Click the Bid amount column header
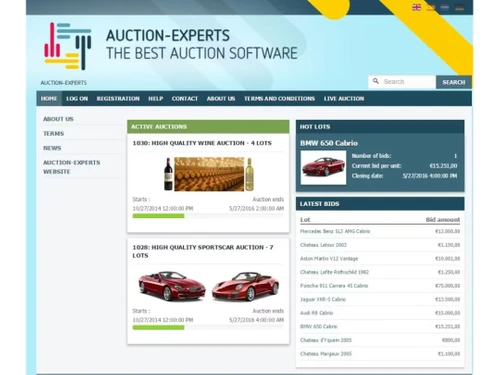 443,220
